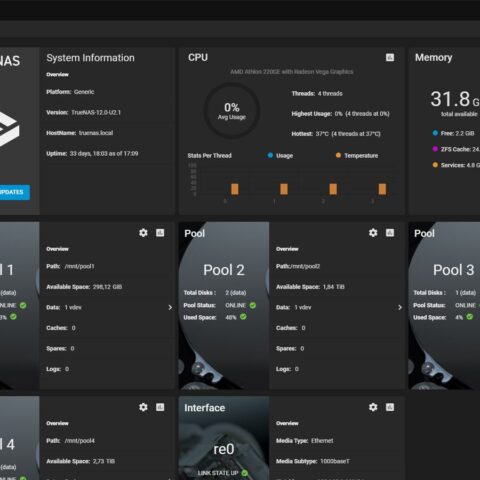
Task: Click thread 1 temperature bar
Action: pyautogui.click(x=284, y=189)
